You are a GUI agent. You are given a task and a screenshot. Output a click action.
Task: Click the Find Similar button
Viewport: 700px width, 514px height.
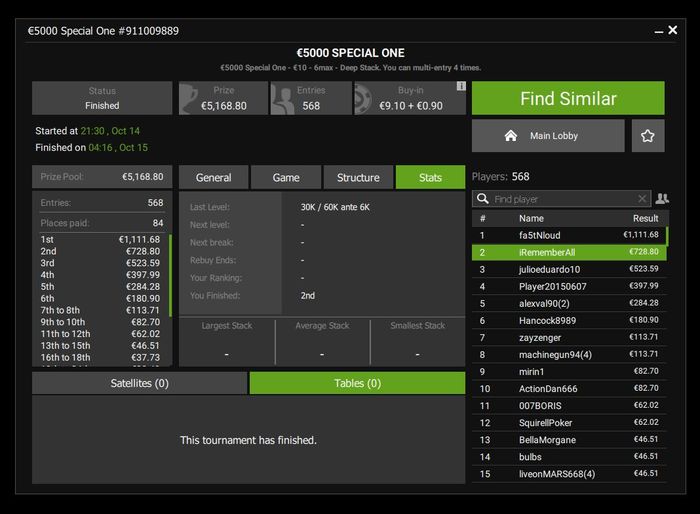pyautogui.click(x=568, y=98)
